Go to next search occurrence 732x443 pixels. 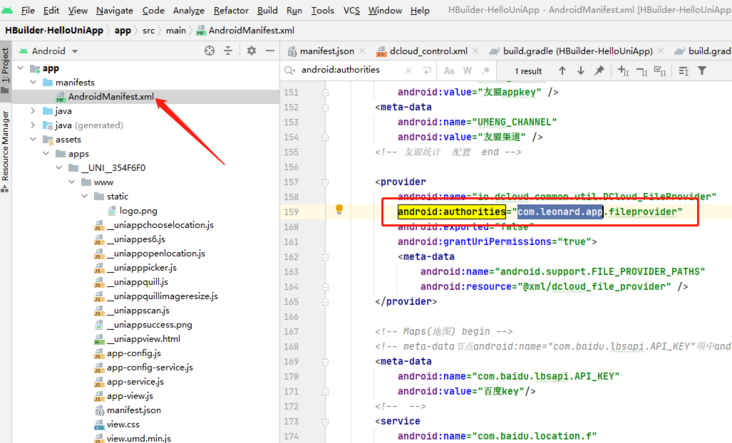pos(581,70)
